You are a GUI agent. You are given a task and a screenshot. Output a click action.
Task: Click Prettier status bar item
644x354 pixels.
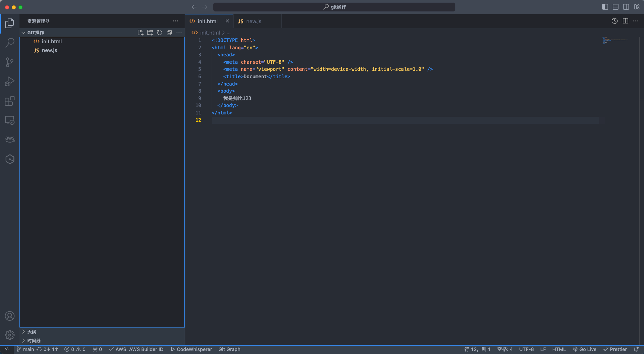point(615,349)
